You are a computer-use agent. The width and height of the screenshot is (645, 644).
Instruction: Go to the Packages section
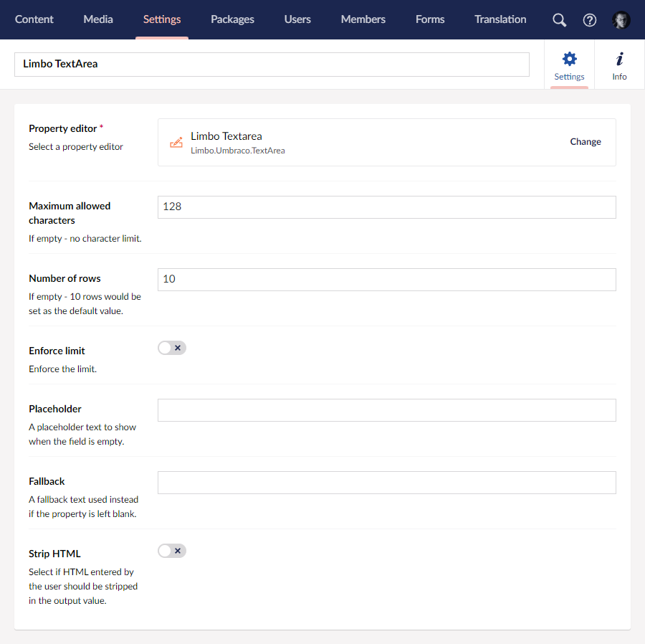232,19
